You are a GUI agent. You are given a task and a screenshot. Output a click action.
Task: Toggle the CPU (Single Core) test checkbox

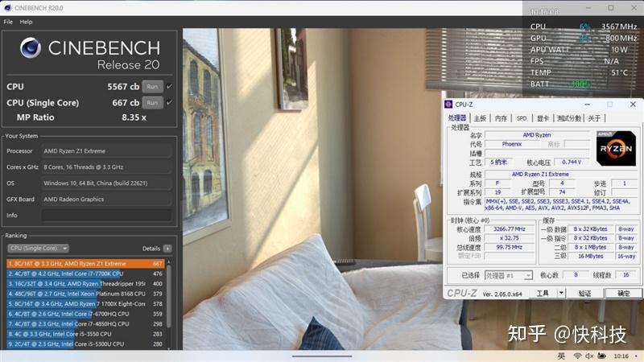(169, 103)
